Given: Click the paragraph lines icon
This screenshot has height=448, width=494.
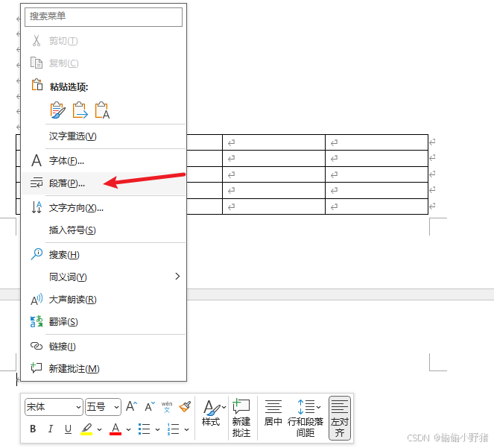Looking at the screenshot, I should coord(37,183).
